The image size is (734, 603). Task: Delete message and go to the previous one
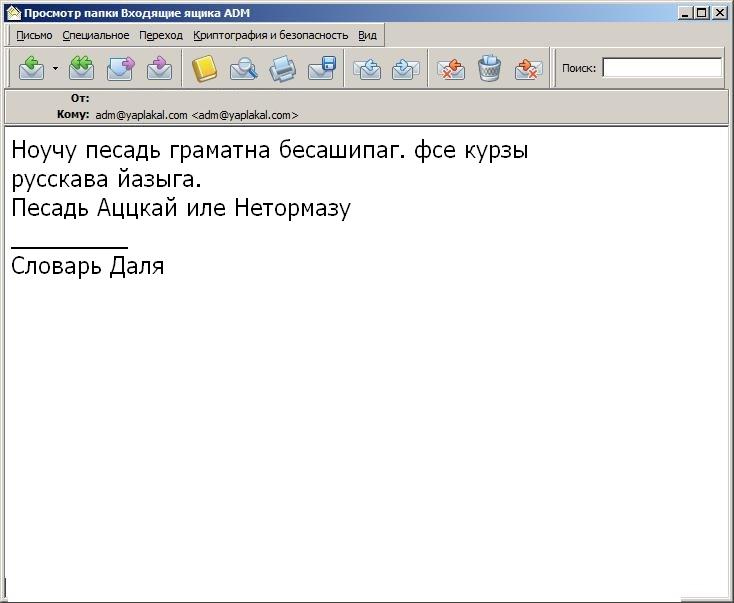450,68
